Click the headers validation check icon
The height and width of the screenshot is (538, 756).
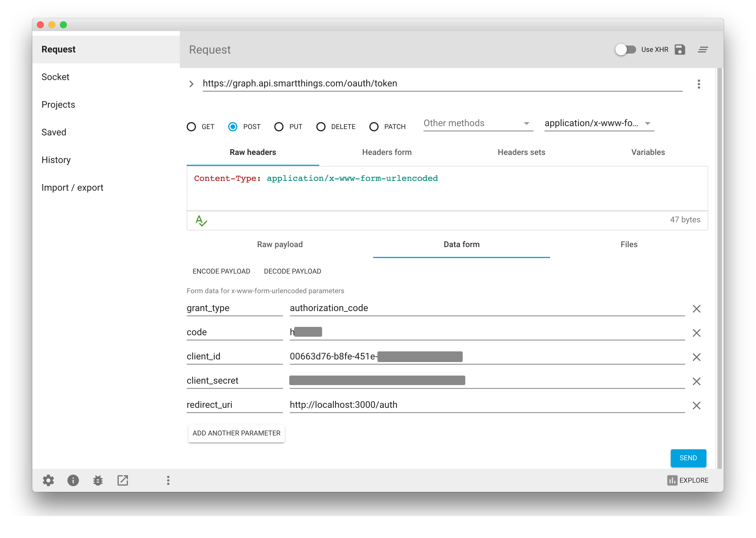click(201, 221)
